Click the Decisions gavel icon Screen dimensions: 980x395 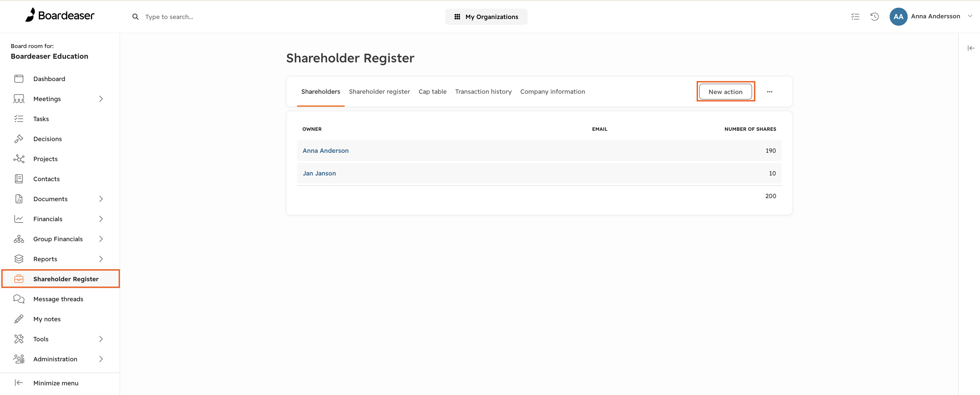19,139
